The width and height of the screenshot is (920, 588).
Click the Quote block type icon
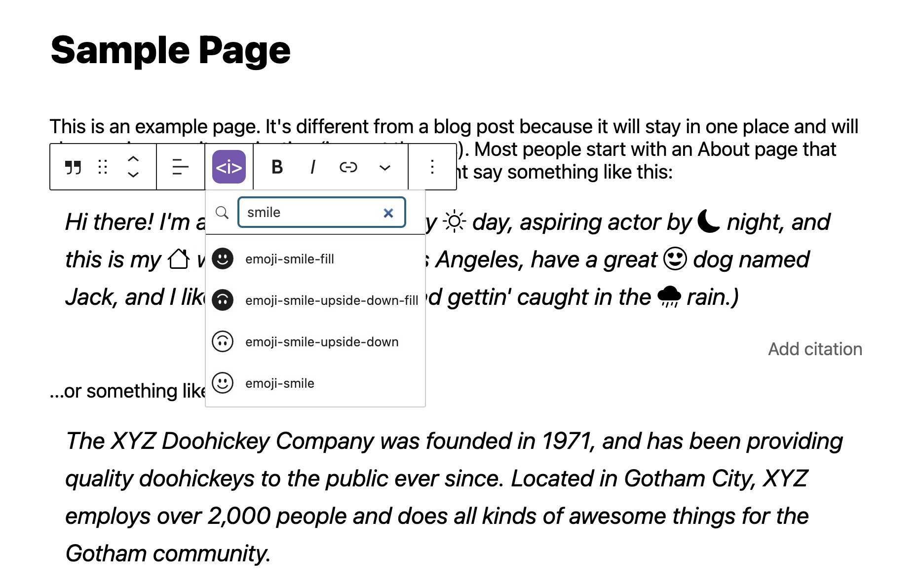(x=73, y=167)
